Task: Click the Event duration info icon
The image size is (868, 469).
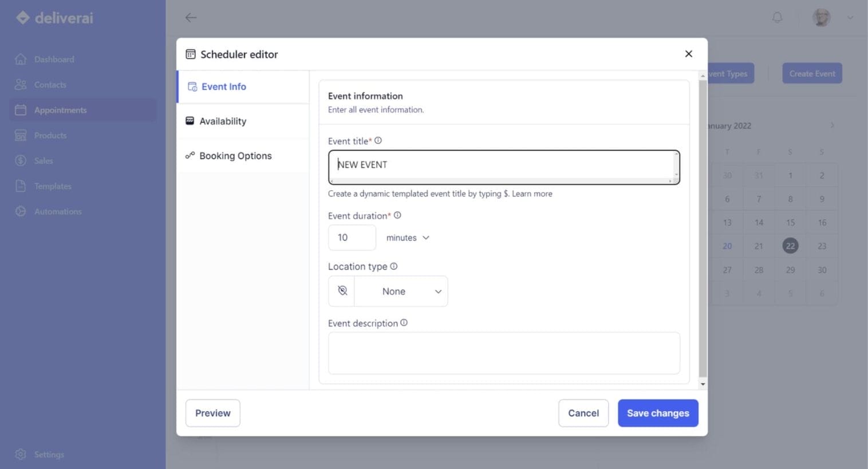Action: pos(397,215)
